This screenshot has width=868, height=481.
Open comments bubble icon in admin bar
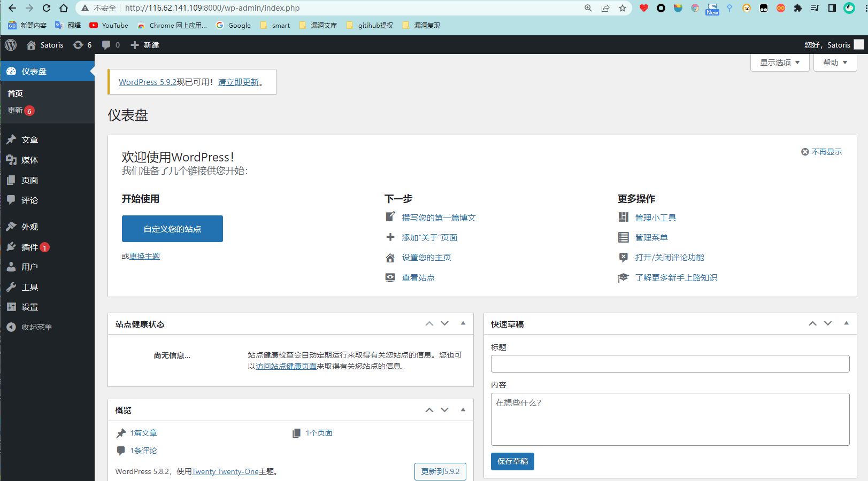click(x=106, y=45)
